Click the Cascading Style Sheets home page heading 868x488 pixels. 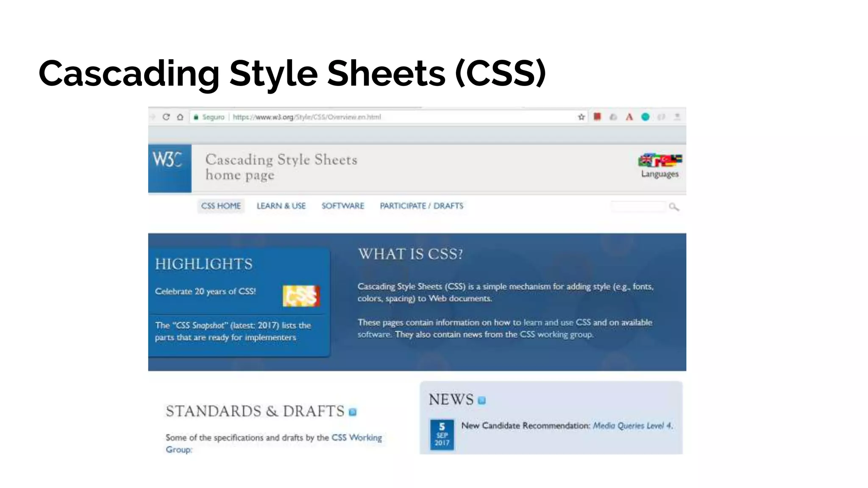pyautogui.click(x=281, y=167)
